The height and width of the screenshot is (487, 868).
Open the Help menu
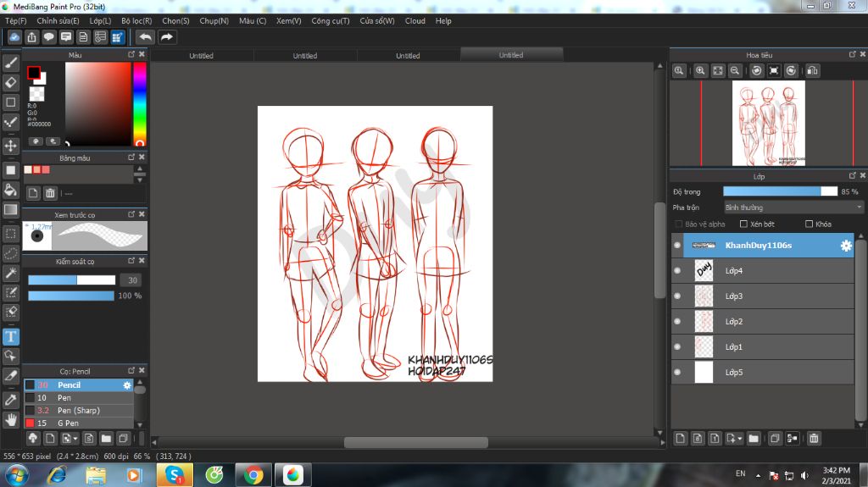pyautogui.click(x=443, y=20)
